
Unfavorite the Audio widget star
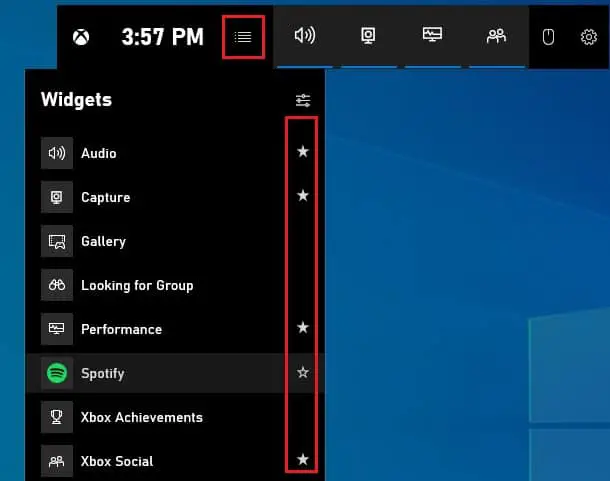tap(303, 151)
